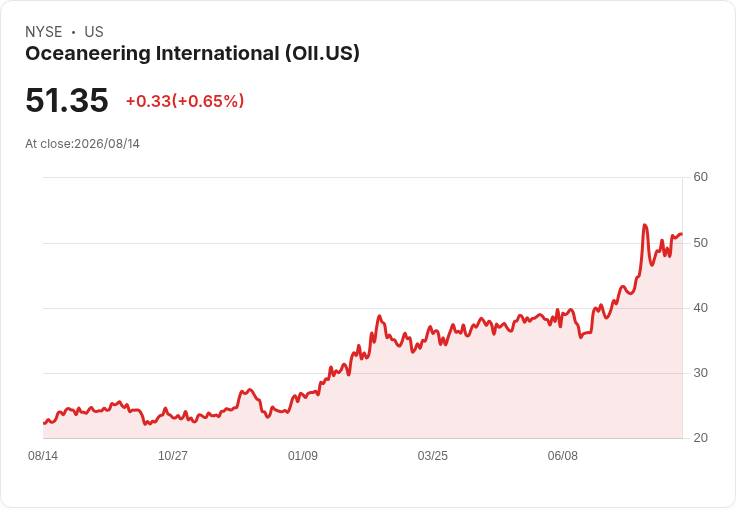Viewport: 736px width, 508px height.
Task: Select the 01/09 date on x-axis
Action: tap(303, 456)
